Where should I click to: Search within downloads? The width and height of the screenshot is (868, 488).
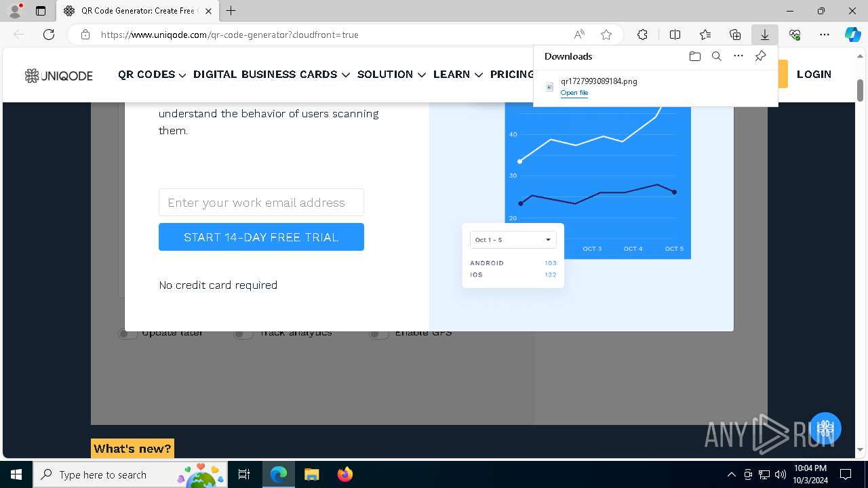pos(717,56)
